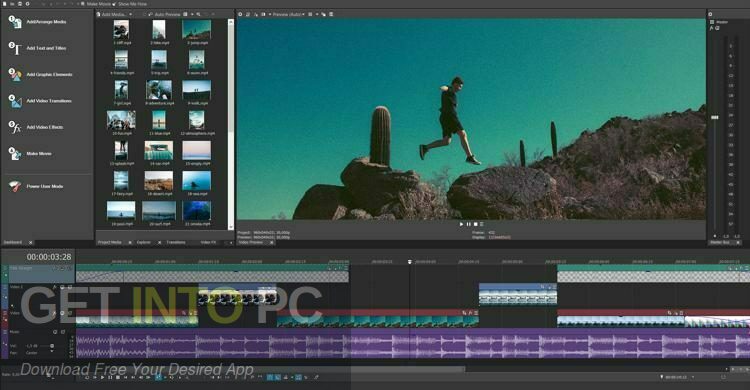Click split screen view icon in preview
The height and width of the screenshot is (390, 750).
coord(263,14)
